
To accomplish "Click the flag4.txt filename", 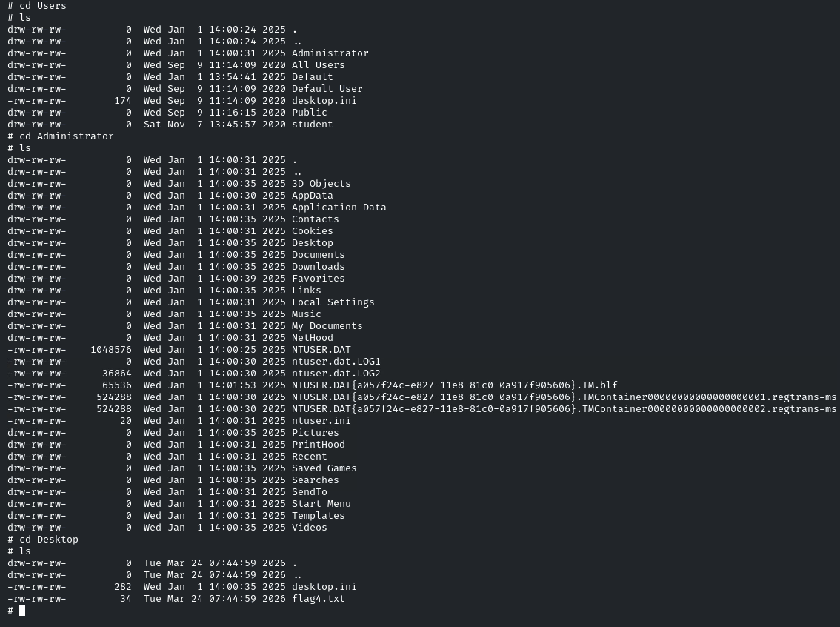I will click(x=319, y=599).
